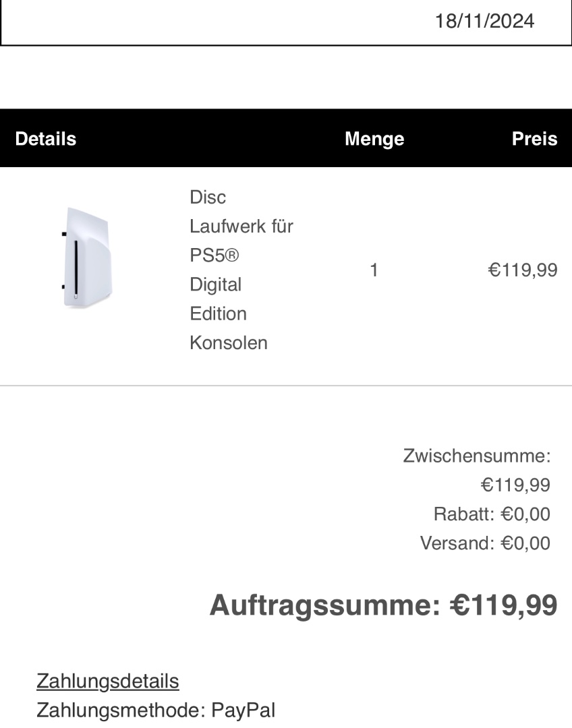Click the item price in product row

[x=523, y=270]
